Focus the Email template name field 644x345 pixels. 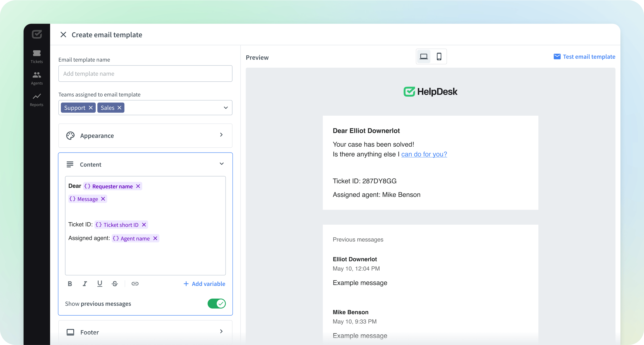click(145, 74)
